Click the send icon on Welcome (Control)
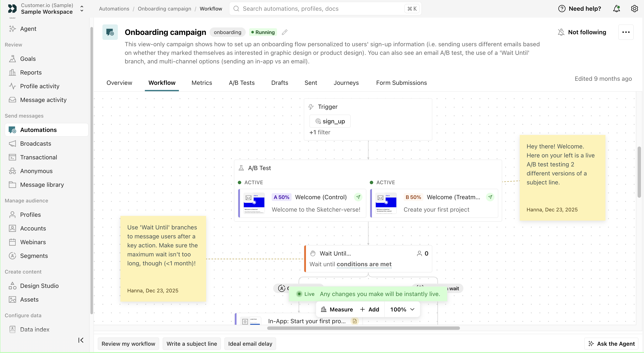The image size is (644, 353). point(358,197)
